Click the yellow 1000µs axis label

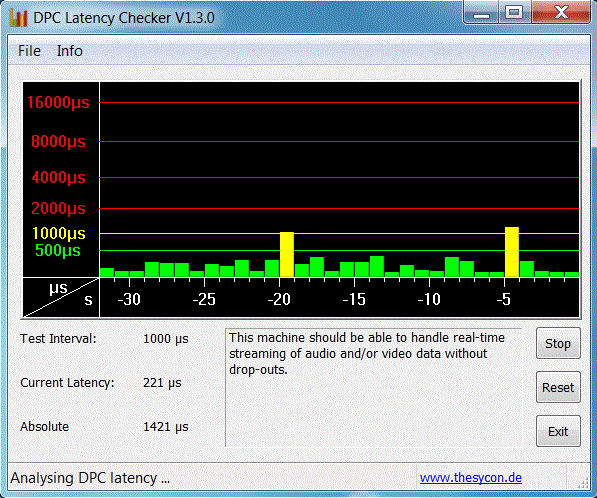pyautogui.click(x=59, y=233)
